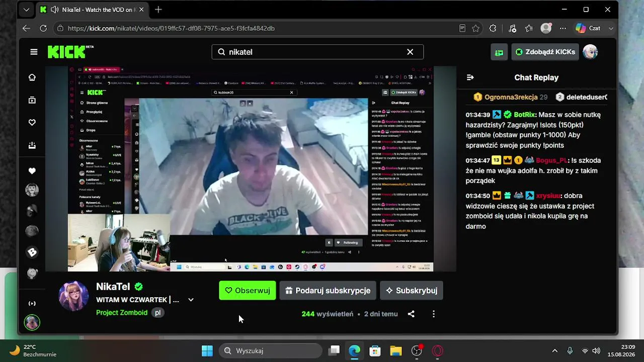The height and width of the screenshot is (362, 644).
Task: Open the media control music note icon
Action: tap(512, 28)
